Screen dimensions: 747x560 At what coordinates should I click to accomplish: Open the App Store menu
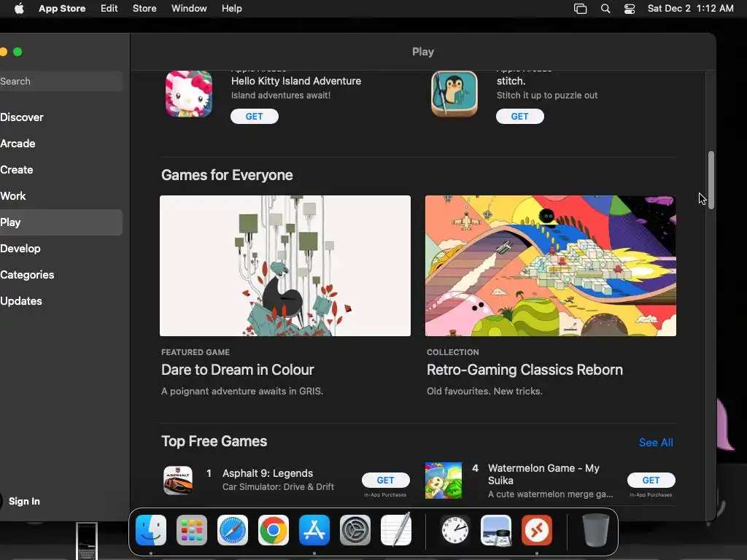click(x=62, y=8)
